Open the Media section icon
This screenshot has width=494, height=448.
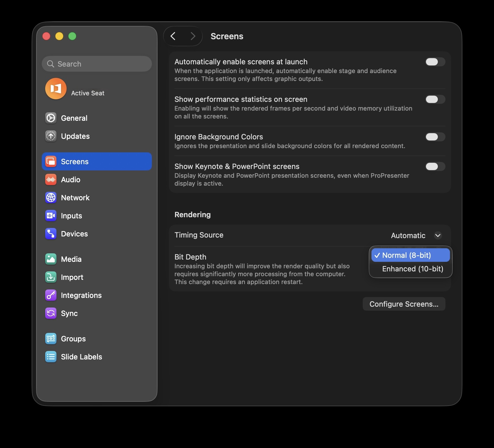point(51,259)
